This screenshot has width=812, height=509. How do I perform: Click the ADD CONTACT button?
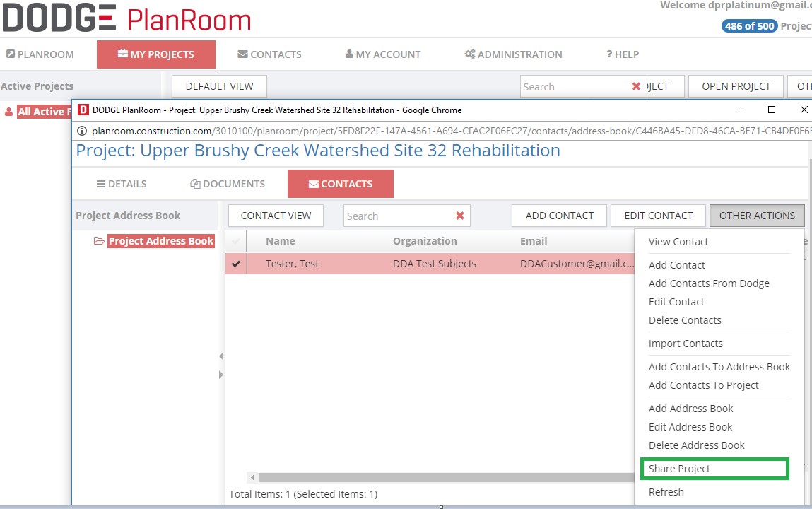[x=559, y=215]
